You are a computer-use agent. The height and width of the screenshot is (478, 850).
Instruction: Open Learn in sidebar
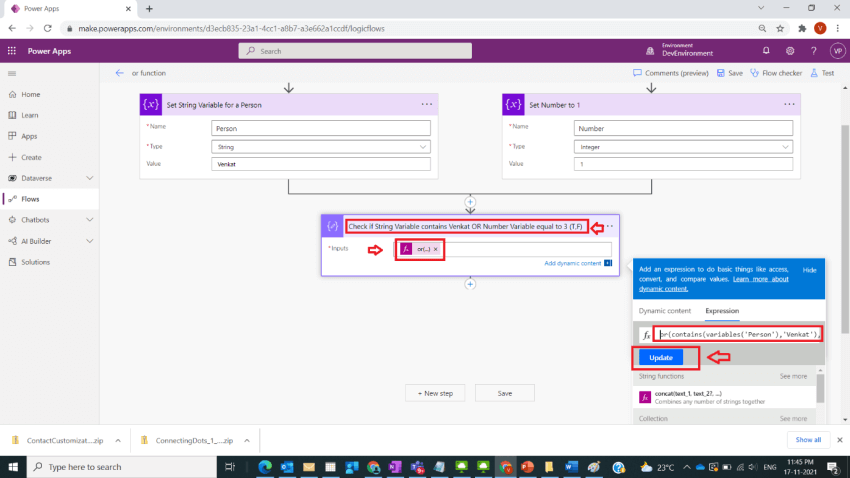tap(29, 115)
